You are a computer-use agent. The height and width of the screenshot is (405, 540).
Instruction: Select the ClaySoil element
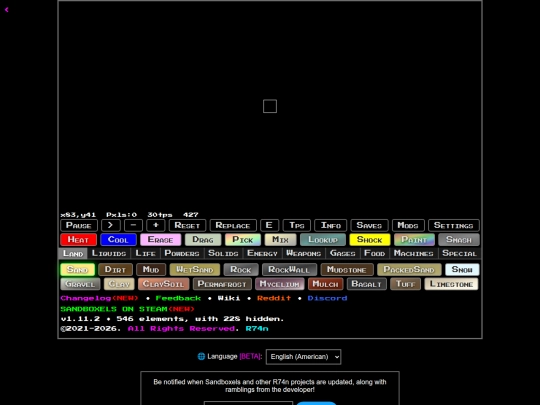pyautogui.click(x=164, y=284)
